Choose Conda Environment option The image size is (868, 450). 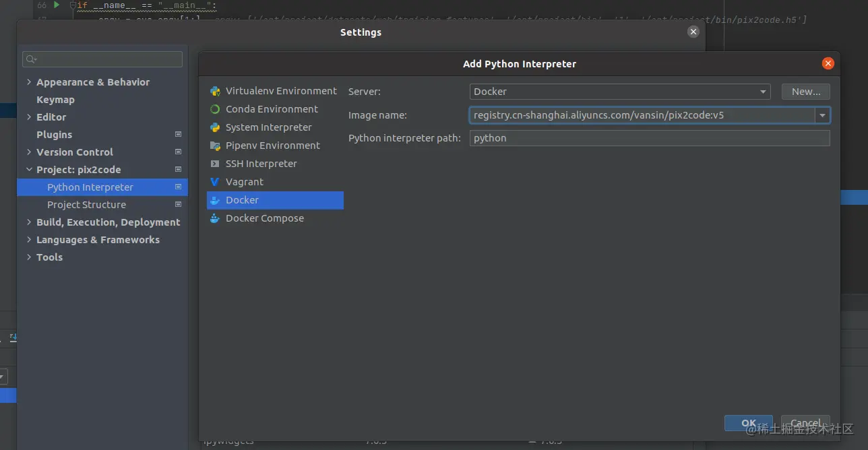pos(275,109)
